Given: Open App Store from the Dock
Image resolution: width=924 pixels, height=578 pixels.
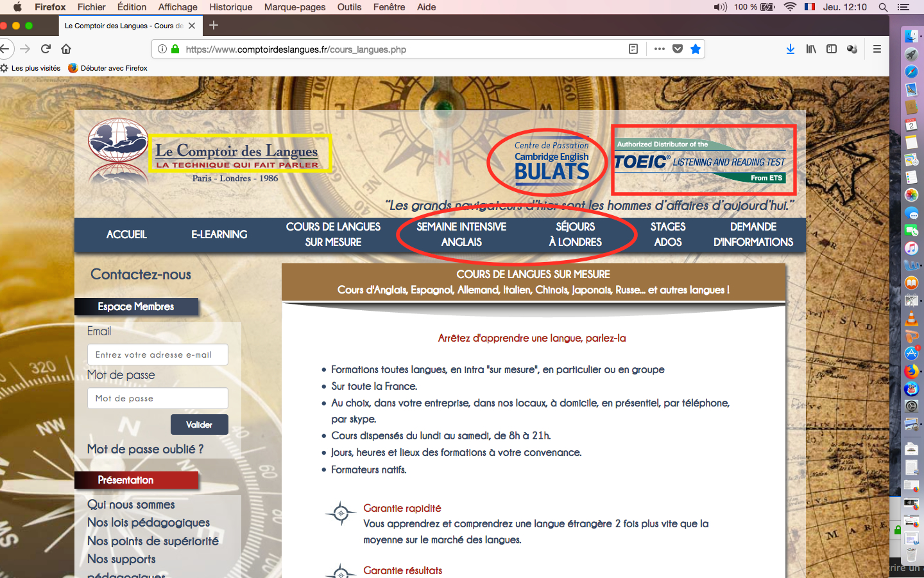Looking at the screenshot, I should point(911,353).
